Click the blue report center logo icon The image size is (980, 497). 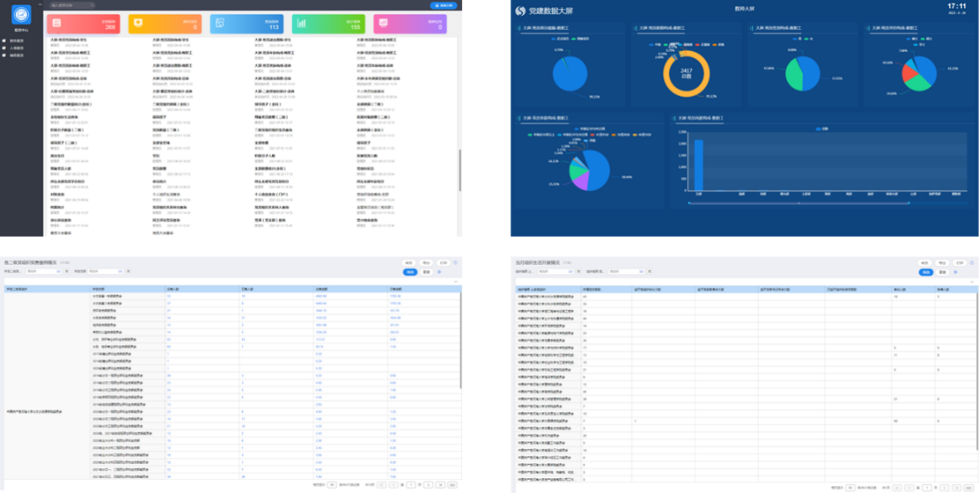21,15
